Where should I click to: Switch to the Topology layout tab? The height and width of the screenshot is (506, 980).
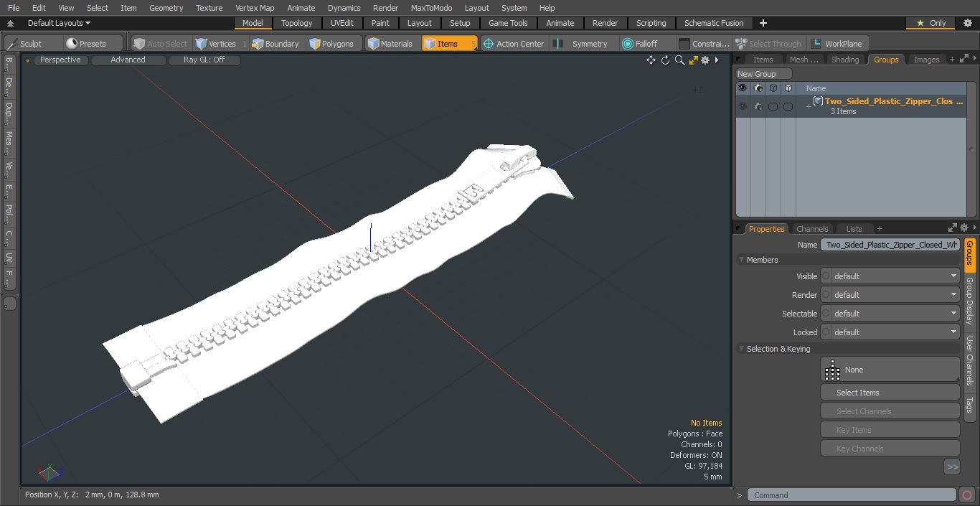pyautogui.click(x=296, y=23)
